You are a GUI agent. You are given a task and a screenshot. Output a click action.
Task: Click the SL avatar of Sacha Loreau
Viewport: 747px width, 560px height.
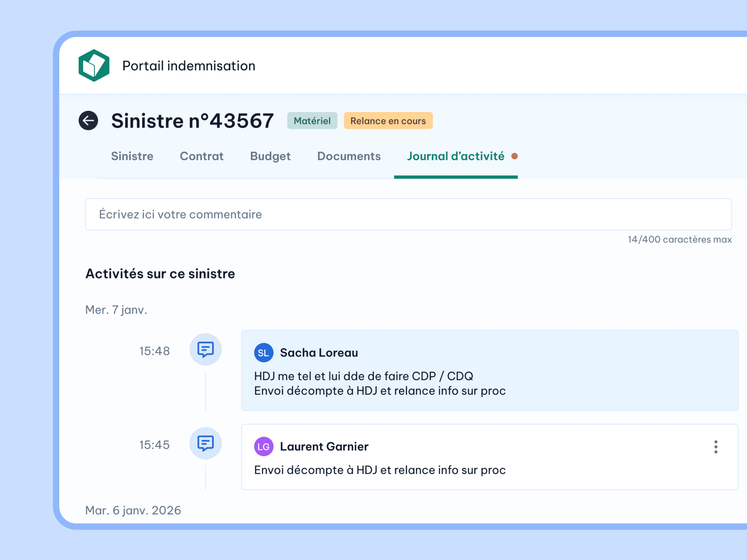(263, 353)
